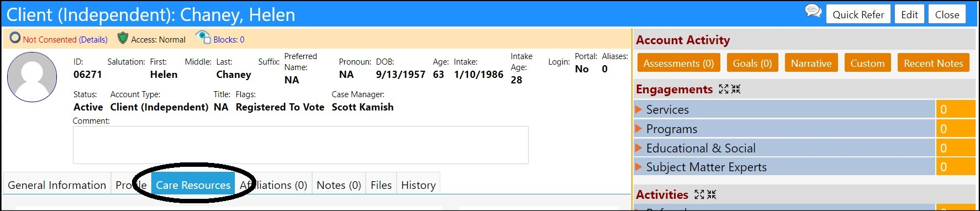Click the Custom button
980x211 pixels.
click(x=867, y=63)
